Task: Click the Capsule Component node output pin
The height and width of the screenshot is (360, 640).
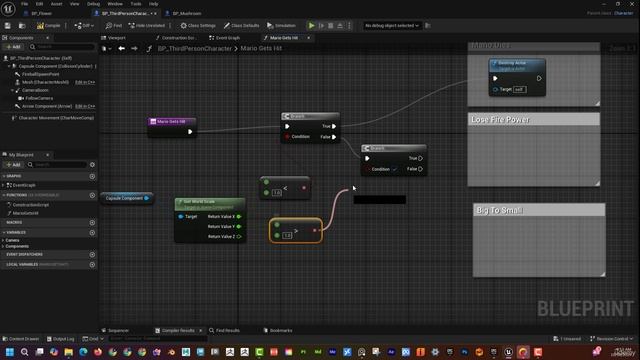Action: tap(147, 198)
